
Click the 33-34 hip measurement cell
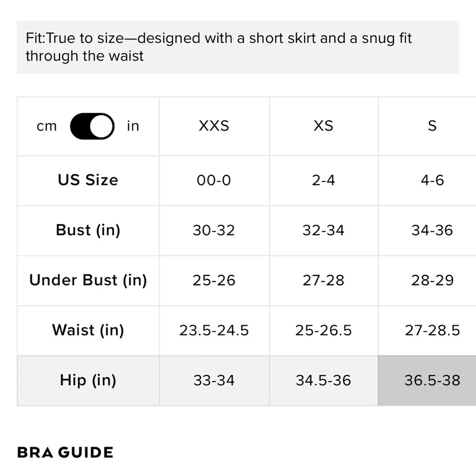tap(214, 380)
